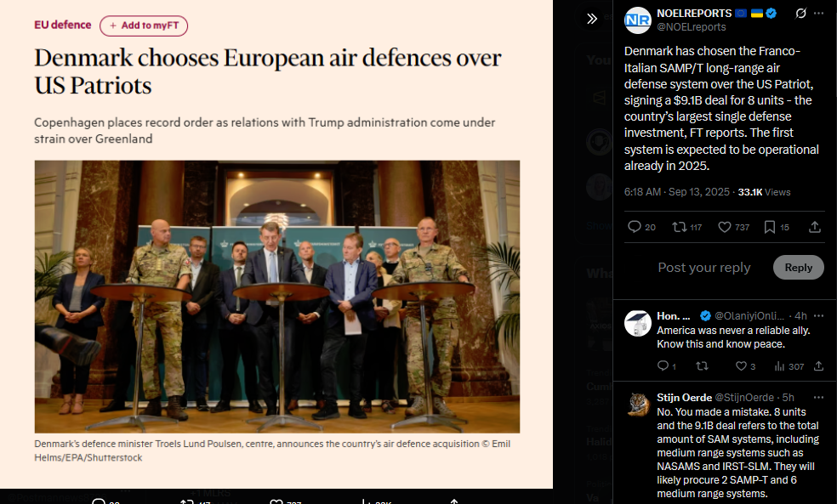Click the Hon. verified badge on comment
837x504 pixels.
[x=705, y=315]
